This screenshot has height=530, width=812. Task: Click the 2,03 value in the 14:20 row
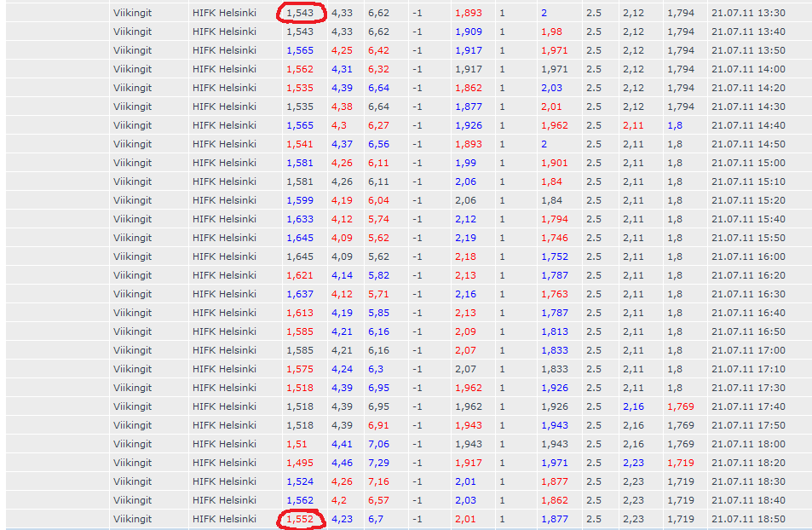[551, 88]
